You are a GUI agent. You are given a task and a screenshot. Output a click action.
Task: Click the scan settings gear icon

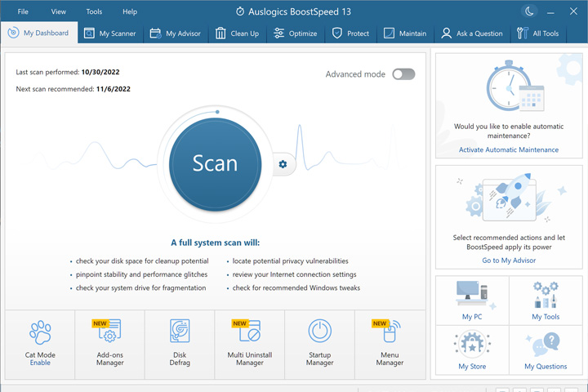click(283, 164)
